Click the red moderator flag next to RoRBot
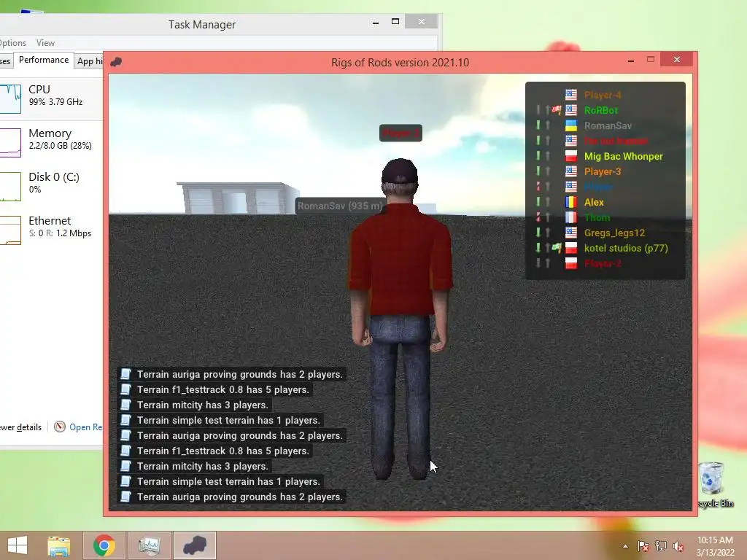 tap(557, 111)
